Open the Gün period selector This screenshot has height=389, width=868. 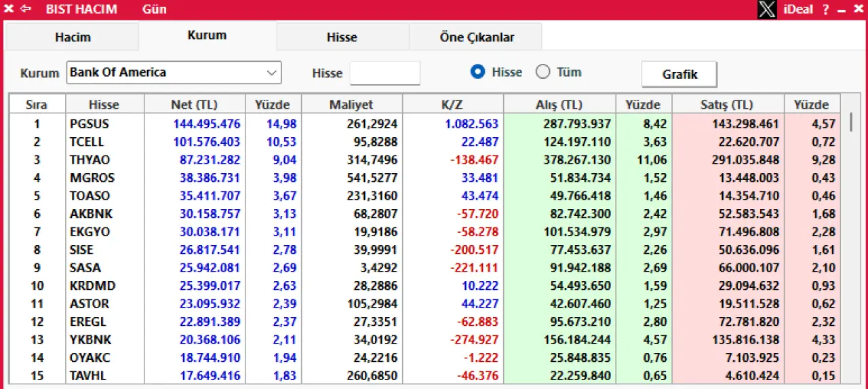(155, 10)
